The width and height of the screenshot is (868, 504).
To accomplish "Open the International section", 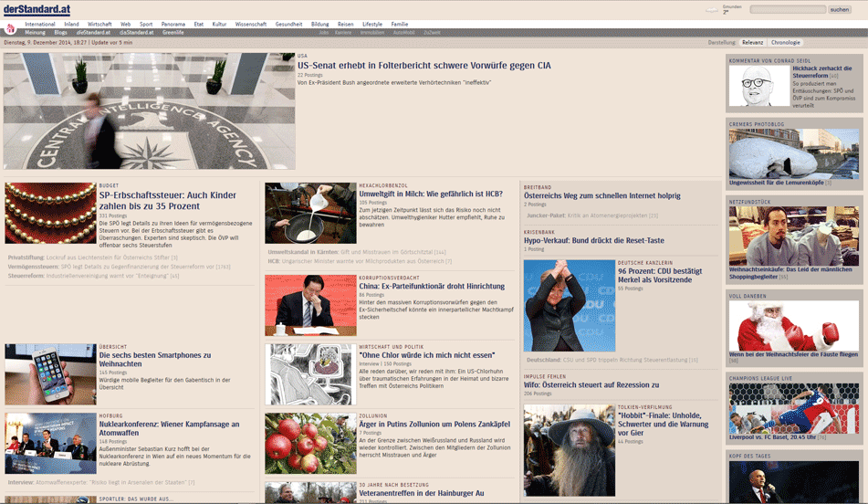I will 40,25.
